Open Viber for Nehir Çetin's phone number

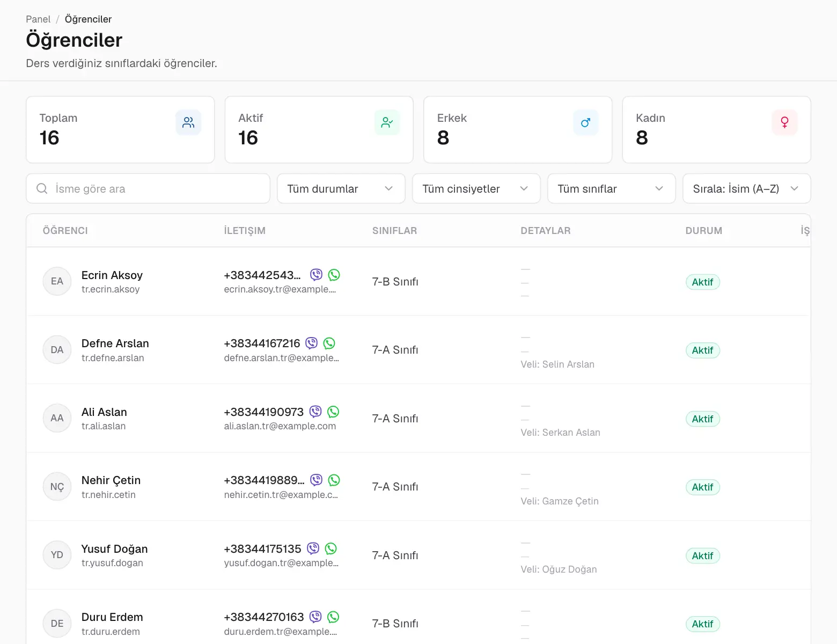(x=317, y=480)
